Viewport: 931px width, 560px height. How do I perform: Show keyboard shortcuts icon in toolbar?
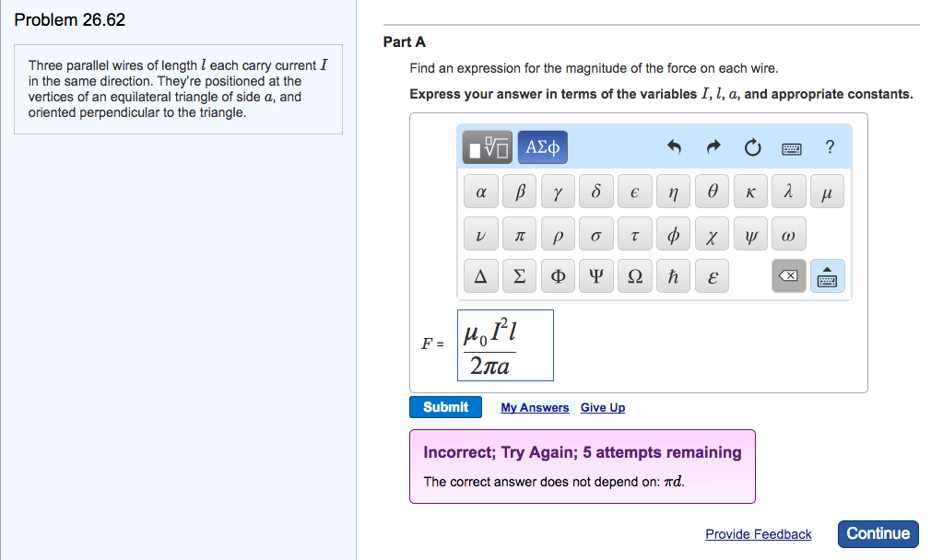(791, 147)
